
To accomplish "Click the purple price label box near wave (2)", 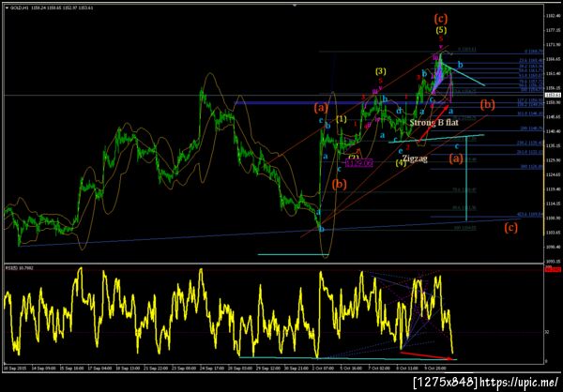I will pyautogui.click(x=359, y=163).
